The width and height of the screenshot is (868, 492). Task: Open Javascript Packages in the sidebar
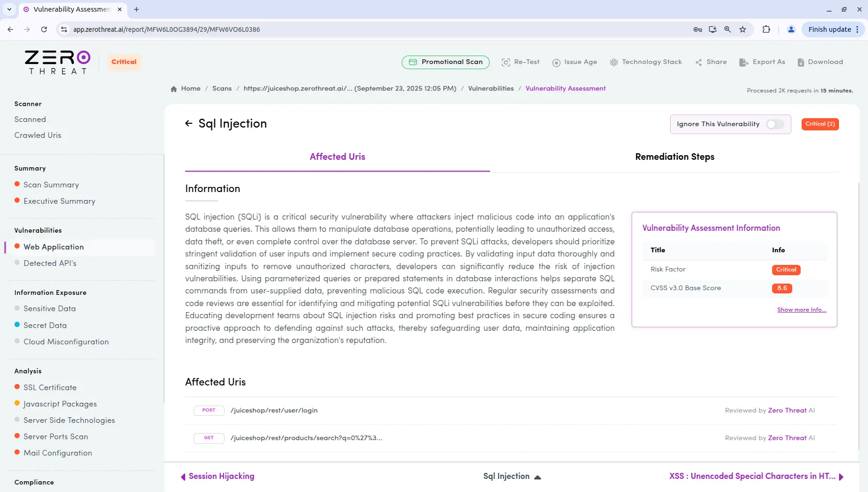coord(60,404)
